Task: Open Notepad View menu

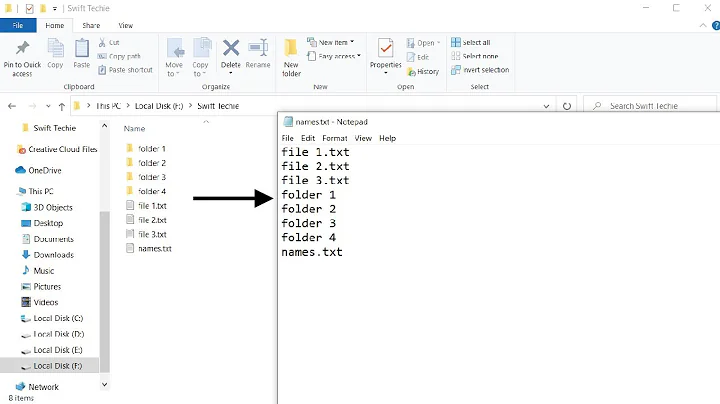Action: [x=363, y=138]
